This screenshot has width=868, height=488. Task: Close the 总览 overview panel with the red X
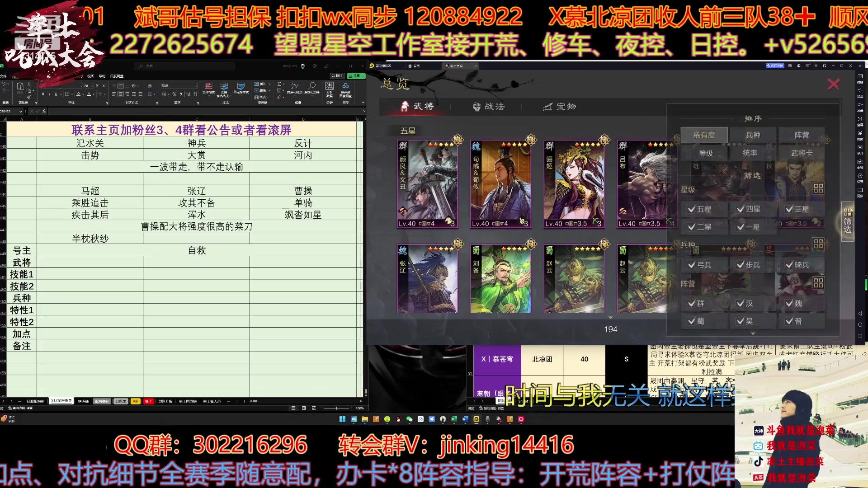point(833,84)
